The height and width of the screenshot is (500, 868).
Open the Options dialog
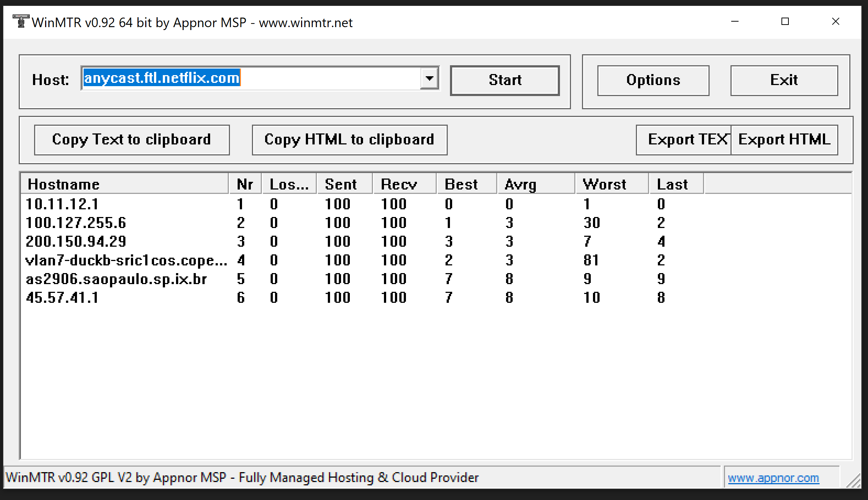click(x=653, y=80)
